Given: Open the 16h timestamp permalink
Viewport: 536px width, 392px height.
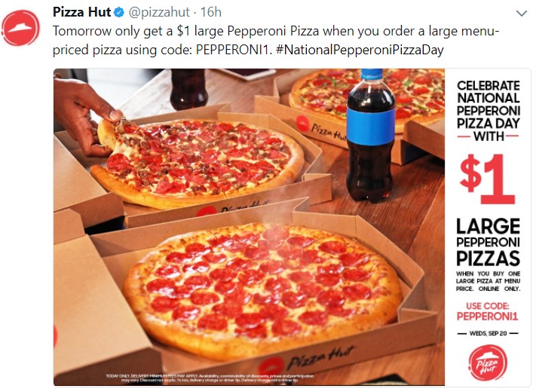Looking at the screenshot, I should click(211, 12).
